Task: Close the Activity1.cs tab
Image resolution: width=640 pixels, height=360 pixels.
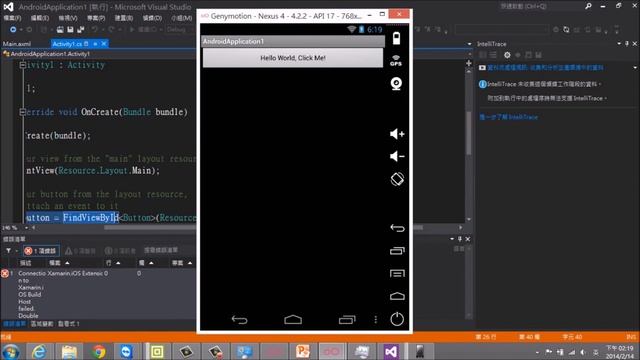Action: [x=104, y=44]
